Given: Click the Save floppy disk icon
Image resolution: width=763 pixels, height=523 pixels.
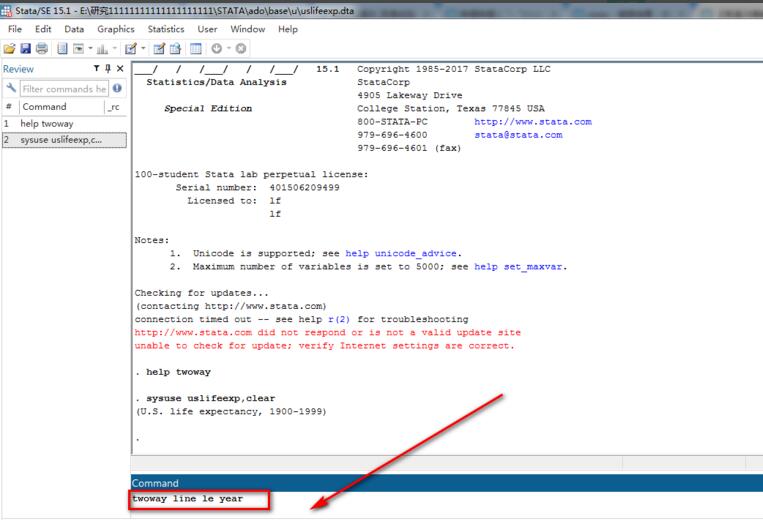Looking at the screenshot, I should pyautogui.click(x=25, y=48).
